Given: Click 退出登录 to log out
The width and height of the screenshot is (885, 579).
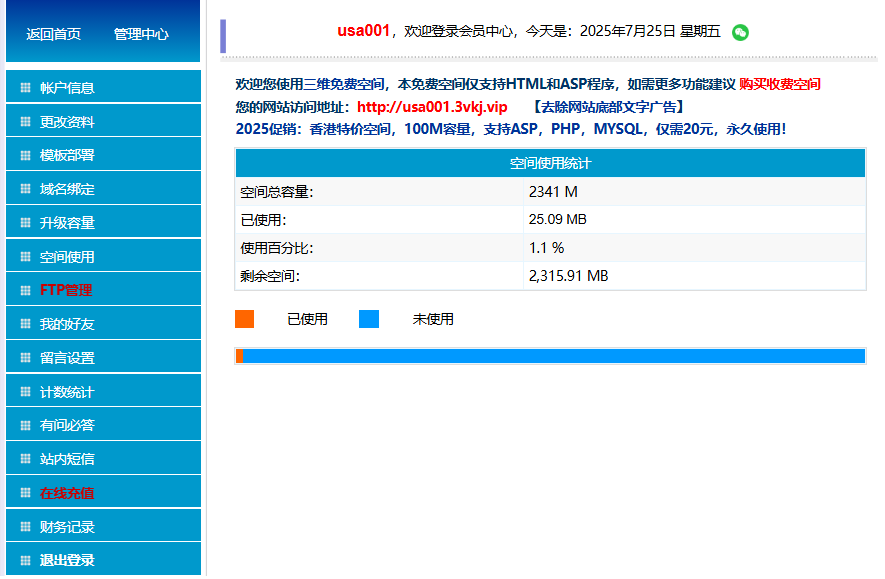Looking at the screenshot, I should [x=103, y=559].
